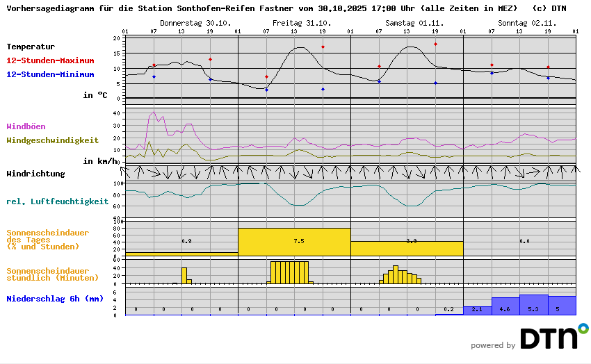The image size is (591, 364).
Task: Click the DTN logo at bottom right
Action: [x=554, y=336]
